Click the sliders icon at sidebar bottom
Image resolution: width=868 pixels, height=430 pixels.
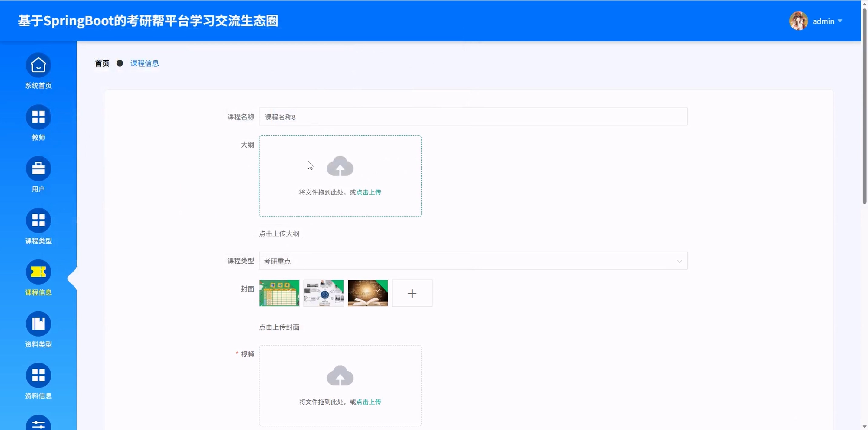[38, 424]
